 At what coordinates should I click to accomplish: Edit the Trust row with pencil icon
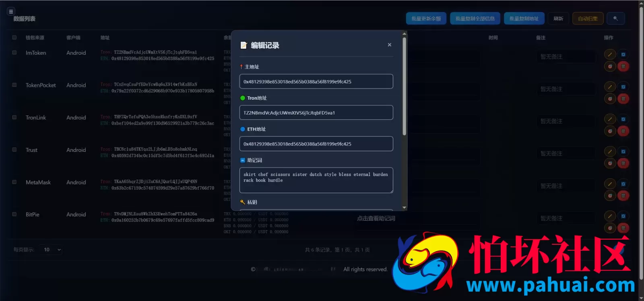click(610, 152)
